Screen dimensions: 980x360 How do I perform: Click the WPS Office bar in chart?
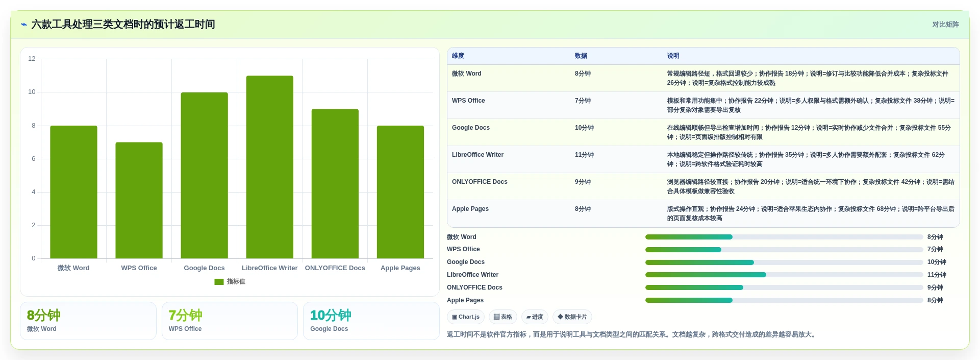click(139, 200)
